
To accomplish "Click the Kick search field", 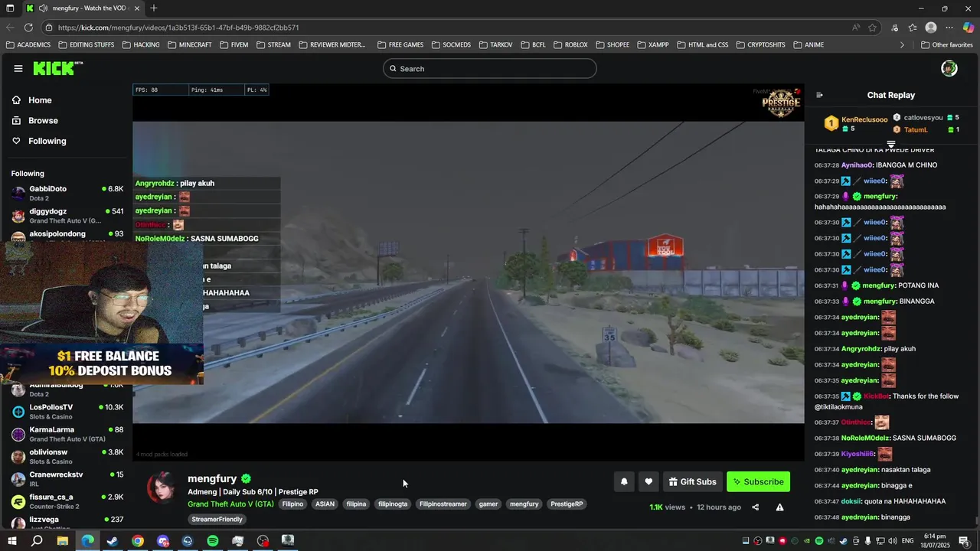I will click(x=490, y=68).
